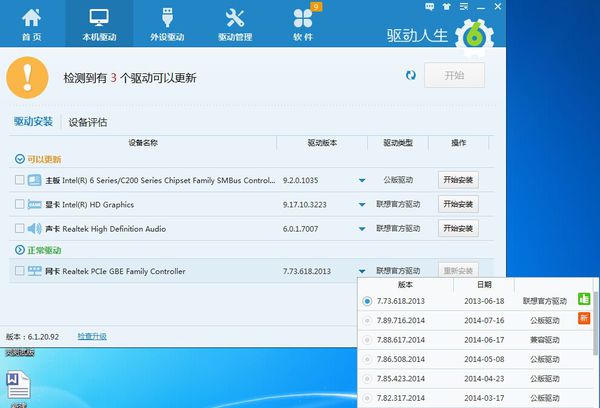Open version dropdown for 9.2.0.1035

[362, 180]
